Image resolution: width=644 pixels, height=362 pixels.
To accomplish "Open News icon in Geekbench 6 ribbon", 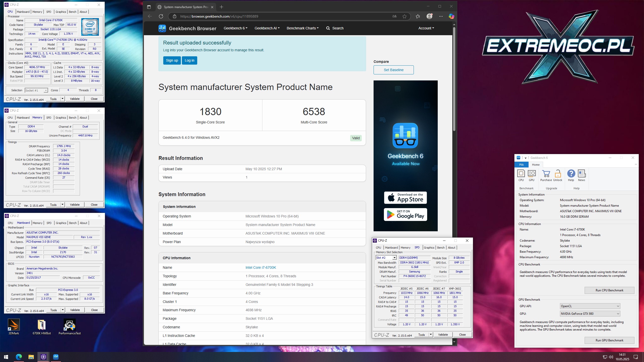I will 582,175.
